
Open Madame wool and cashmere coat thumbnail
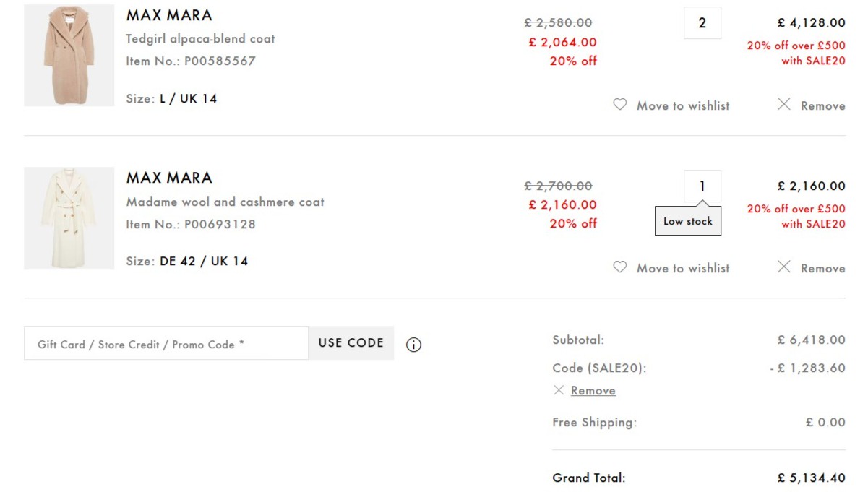click(69, 218)
